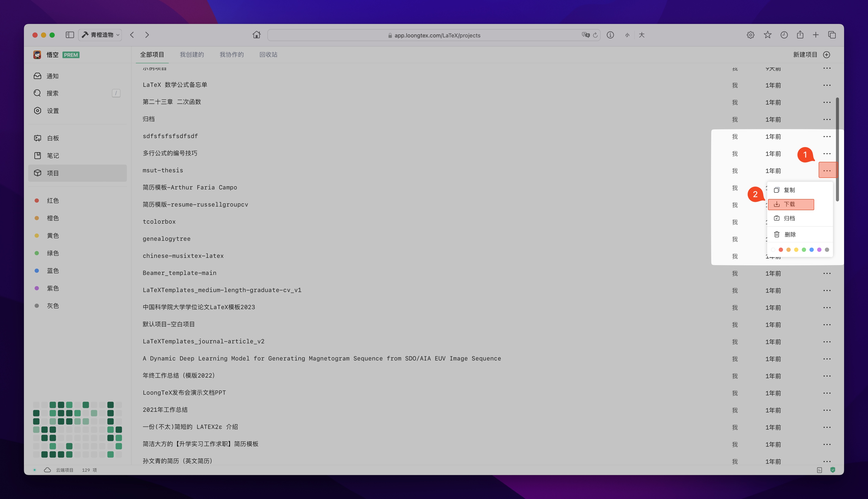Viewport: 868px width, 499px height.
Task: Increase text size with 大 button
Action: 642,35
